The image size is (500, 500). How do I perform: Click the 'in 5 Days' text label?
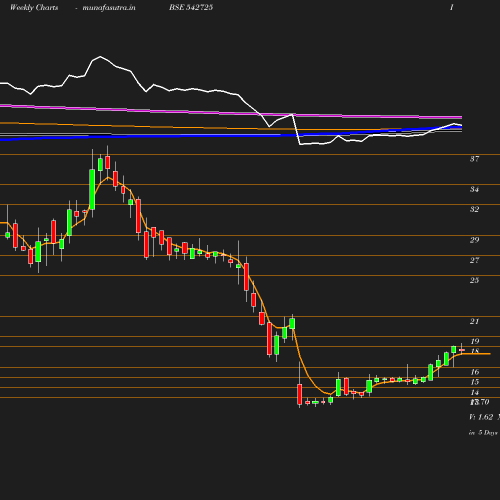pyautogui.click(x=483, y=433)
